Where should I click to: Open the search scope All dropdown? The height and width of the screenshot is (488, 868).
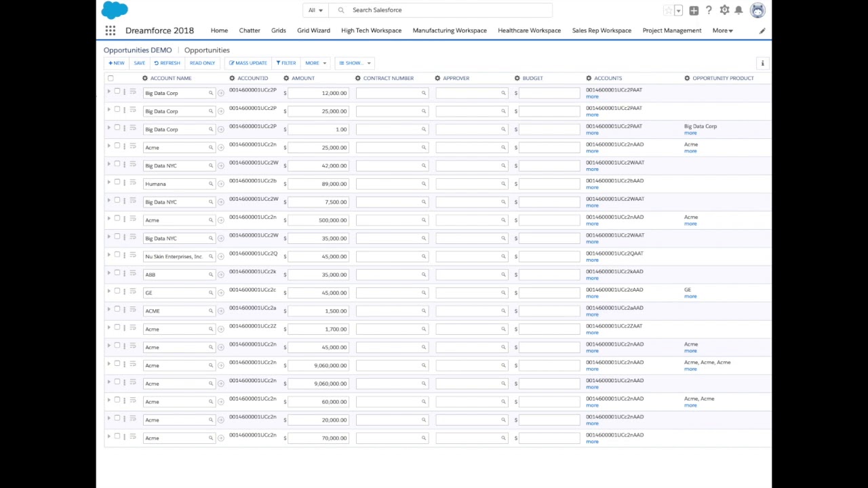315,10
